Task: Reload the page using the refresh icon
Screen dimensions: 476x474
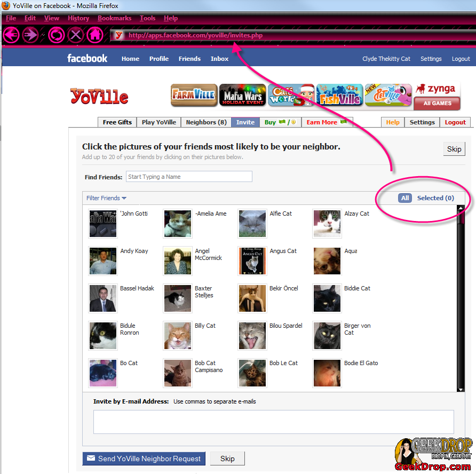Action: [x=55, y=35]
